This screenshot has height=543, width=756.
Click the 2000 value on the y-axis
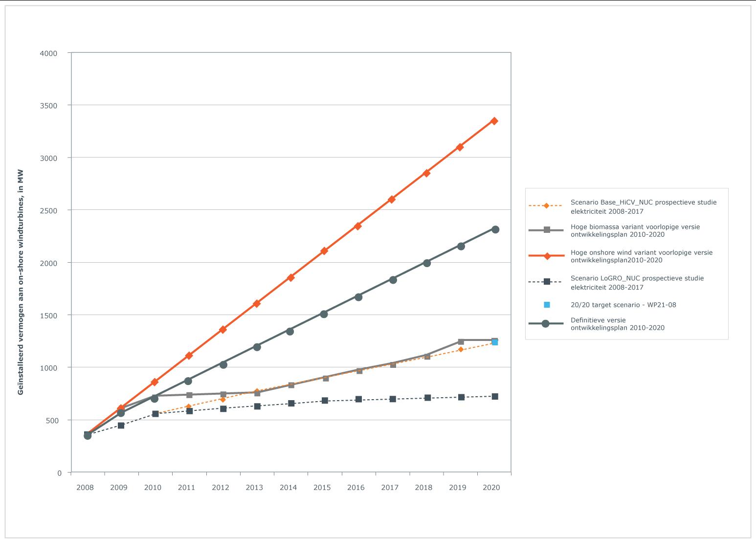[x=48, y=263]
